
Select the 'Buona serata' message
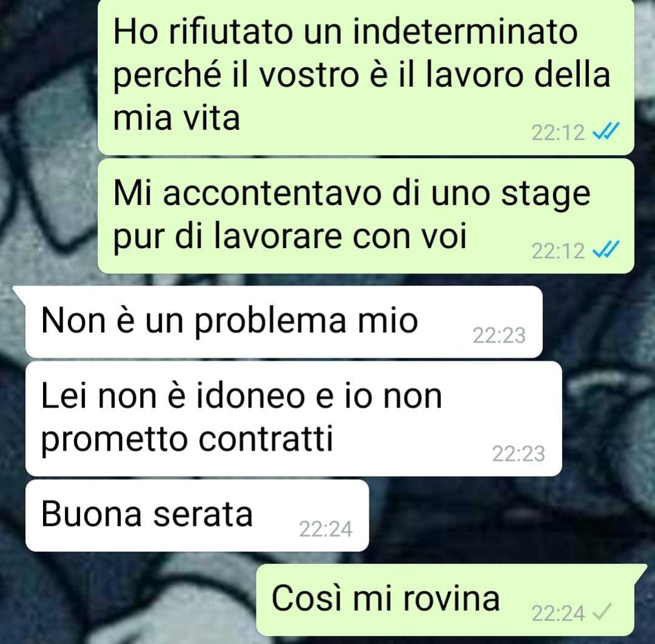(197, 515)
